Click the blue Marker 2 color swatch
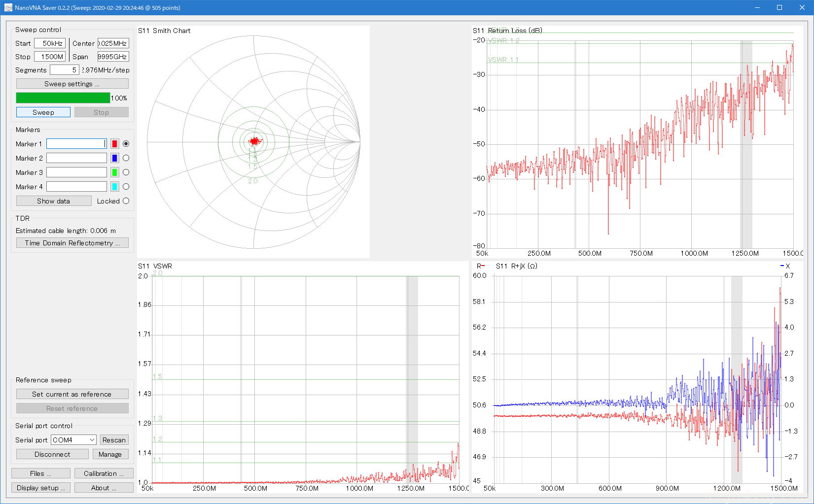Viewport: 814px width, 504px height. (x=114, y=158)
